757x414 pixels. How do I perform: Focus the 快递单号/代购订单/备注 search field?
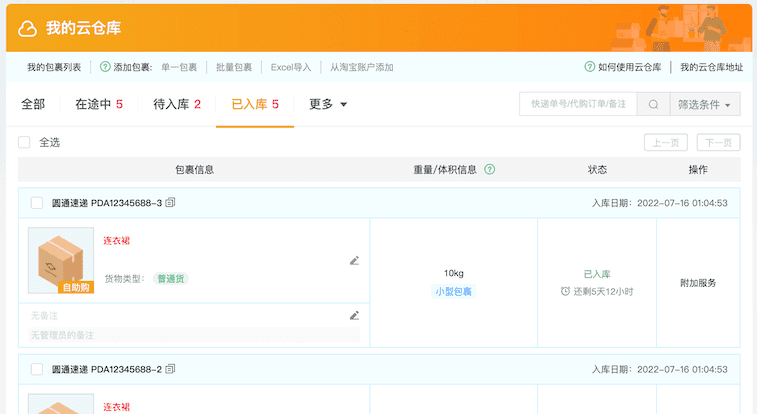tap(578, 104)
